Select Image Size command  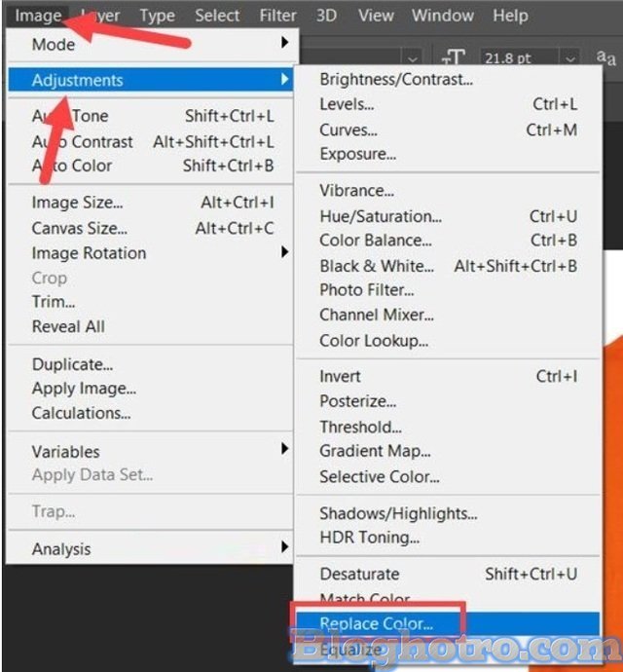point(77,204)
